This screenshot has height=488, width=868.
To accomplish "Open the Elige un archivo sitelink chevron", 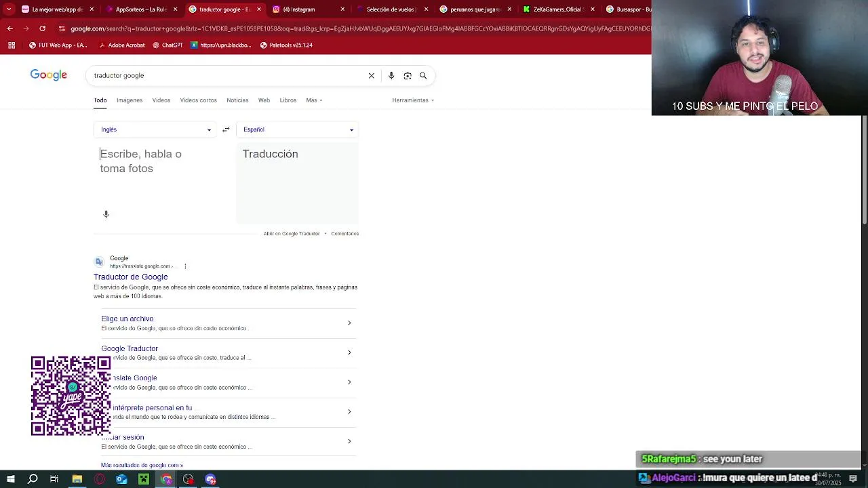I will click(349, 323).
